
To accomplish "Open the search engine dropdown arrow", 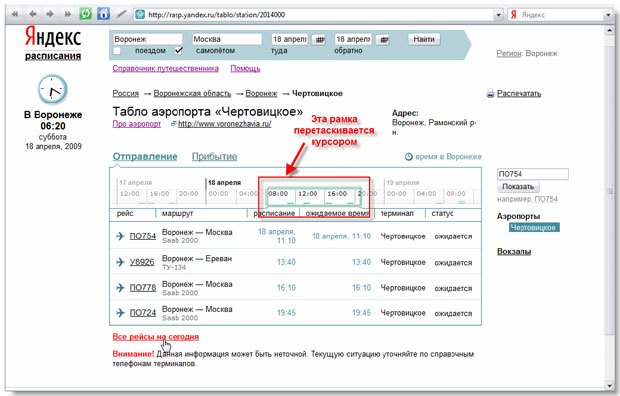I will click(x=608, y=15).
